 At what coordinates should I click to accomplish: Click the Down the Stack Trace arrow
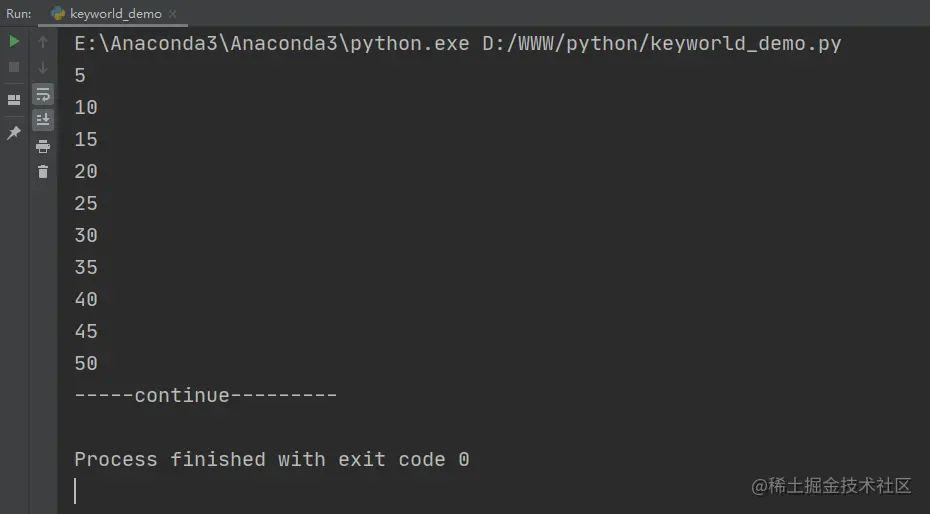43,68
